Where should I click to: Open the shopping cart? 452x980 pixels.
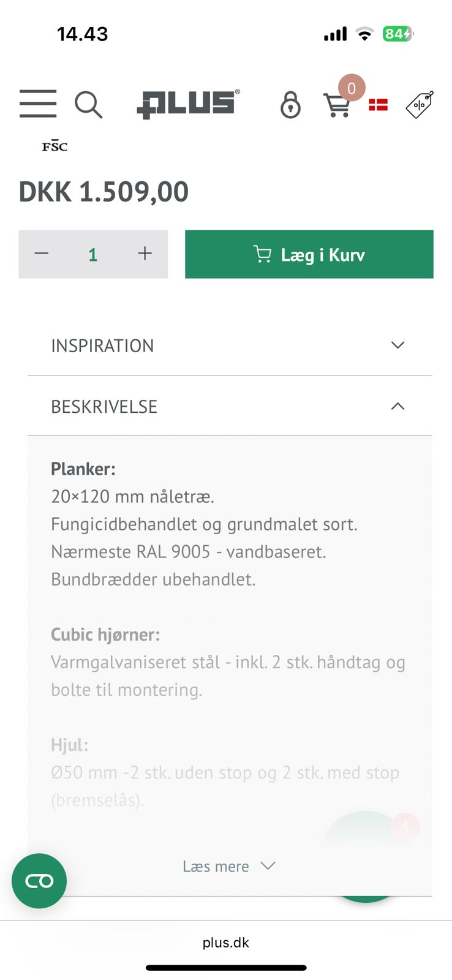point(337,106)
